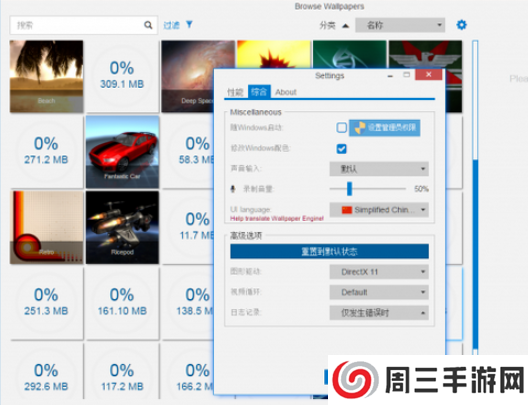Minimize the Settings window
The height and width of the screenshot is (405, 528).
(390, 75)
